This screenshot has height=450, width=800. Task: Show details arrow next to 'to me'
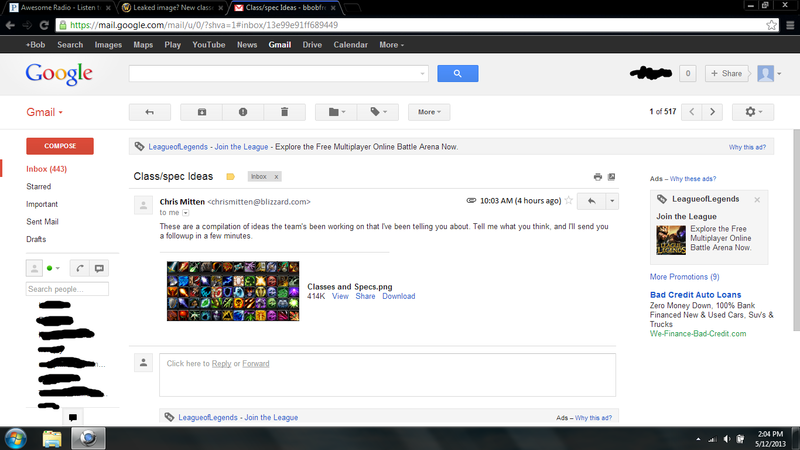point(186,213)
